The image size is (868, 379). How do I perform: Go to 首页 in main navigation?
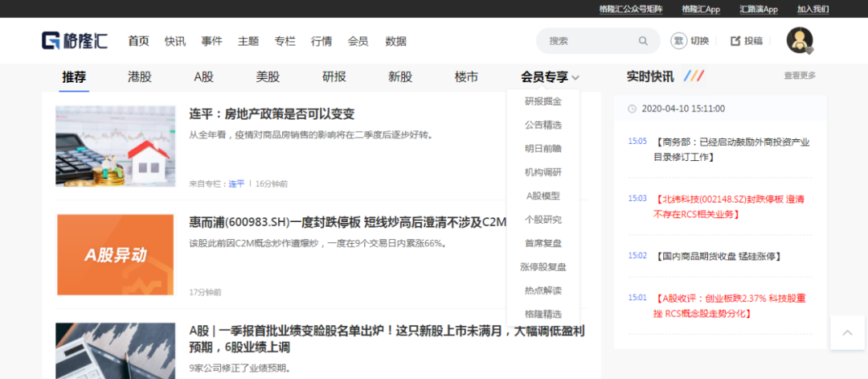[x=138, y=41]
